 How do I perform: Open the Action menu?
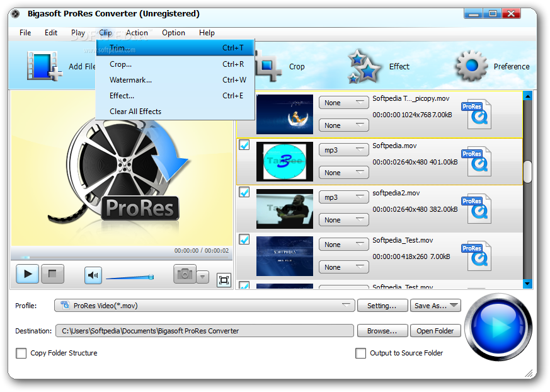tap(137, 33)
